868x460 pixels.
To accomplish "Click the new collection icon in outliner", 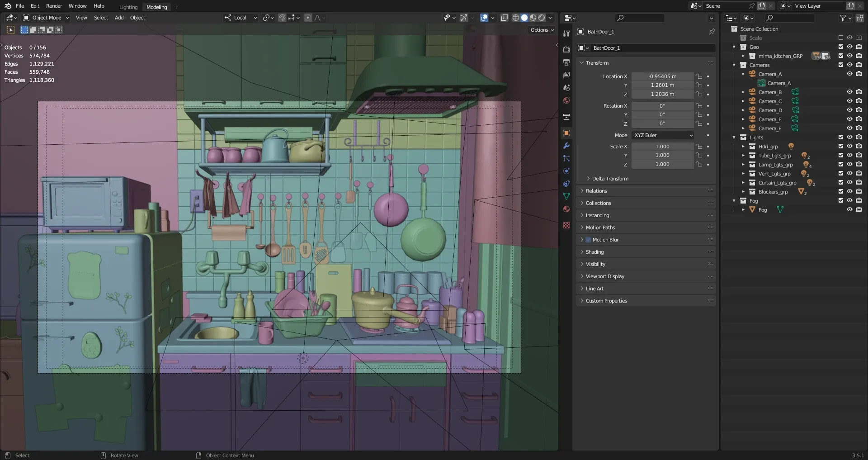I will tap(860, 18).
